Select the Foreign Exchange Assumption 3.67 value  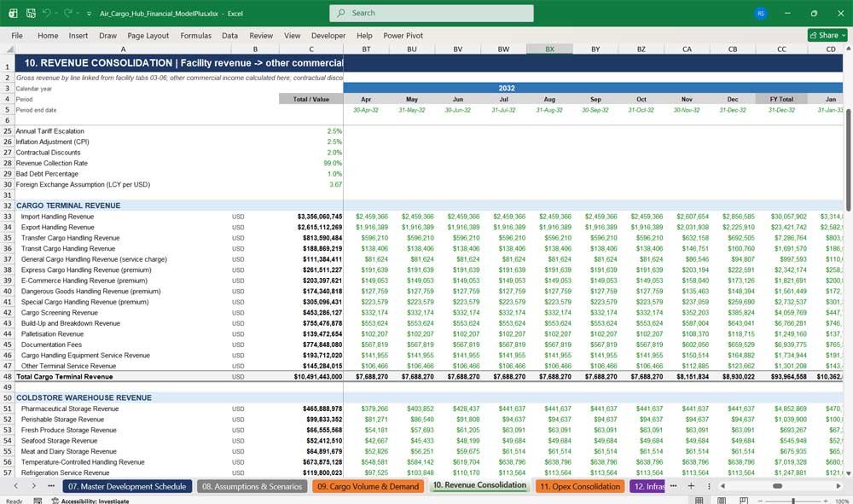(x=311, y=184)
